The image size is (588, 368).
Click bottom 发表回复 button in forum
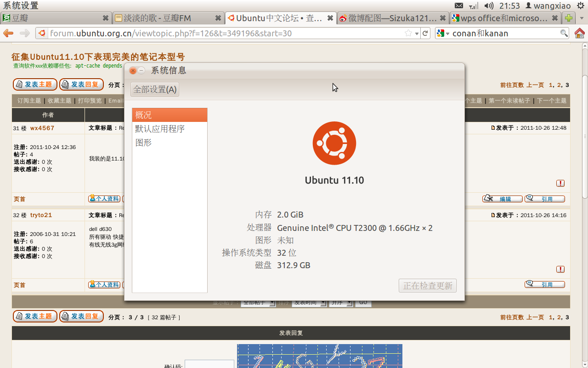pyautogui.click(x=81, y=316)
